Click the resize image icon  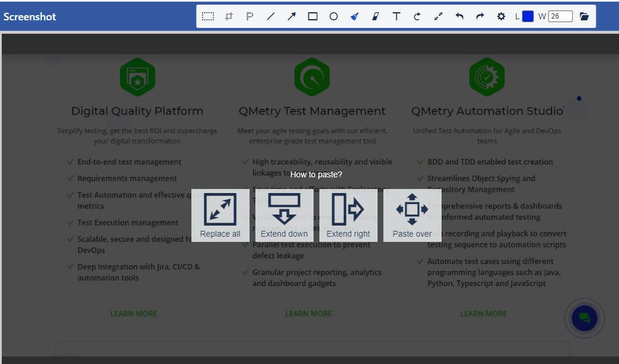point(438,16)
